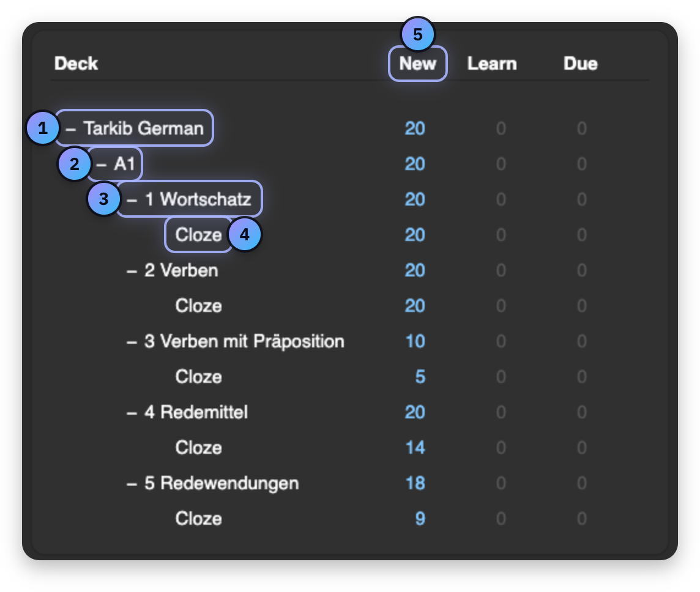Open the Tarkib German deck
This screenshot has height=592, width=700.
pos(144,128)
